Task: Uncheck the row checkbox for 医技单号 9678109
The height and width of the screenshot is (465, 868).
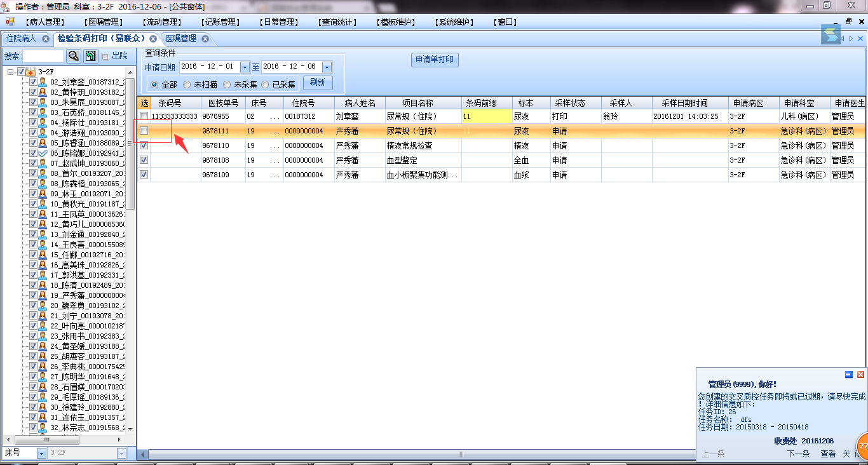Action: (x=144, y=175)
